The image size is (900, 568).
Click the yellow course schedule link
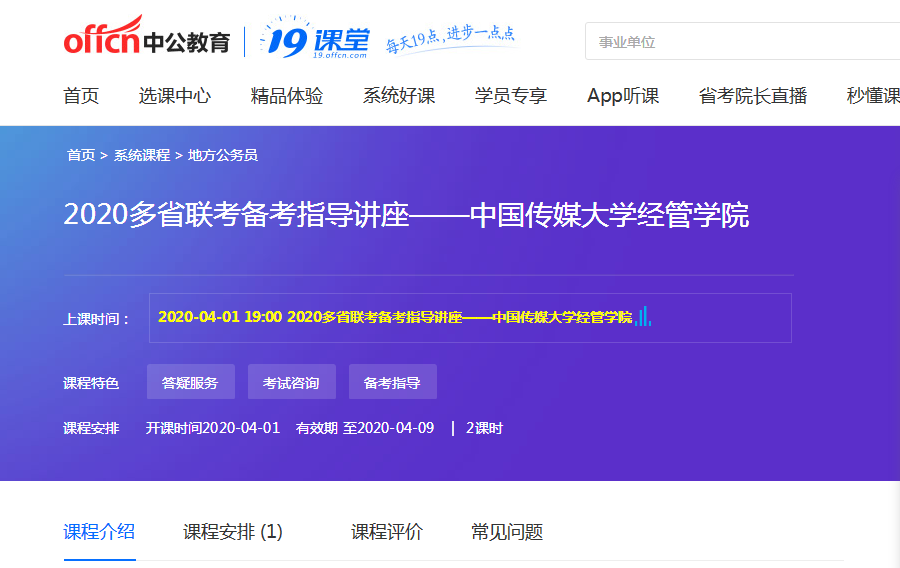click(395, 317)
